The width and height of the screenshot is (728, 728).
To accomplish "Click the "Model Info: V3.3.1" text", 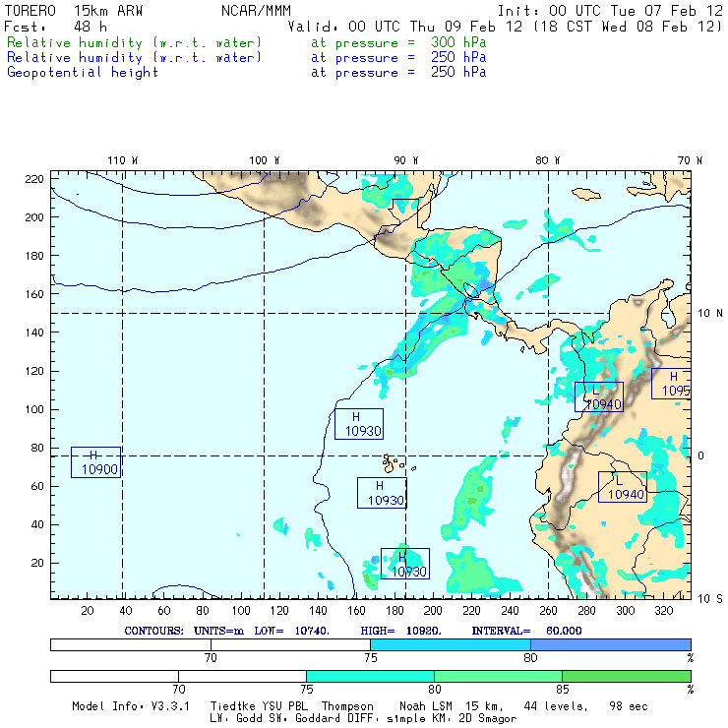I will click(131, 706).
